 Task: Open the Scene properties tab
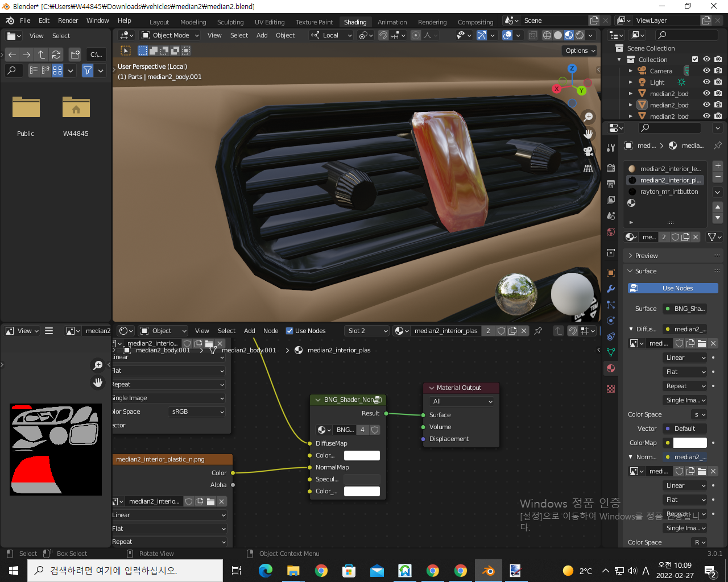611,216
